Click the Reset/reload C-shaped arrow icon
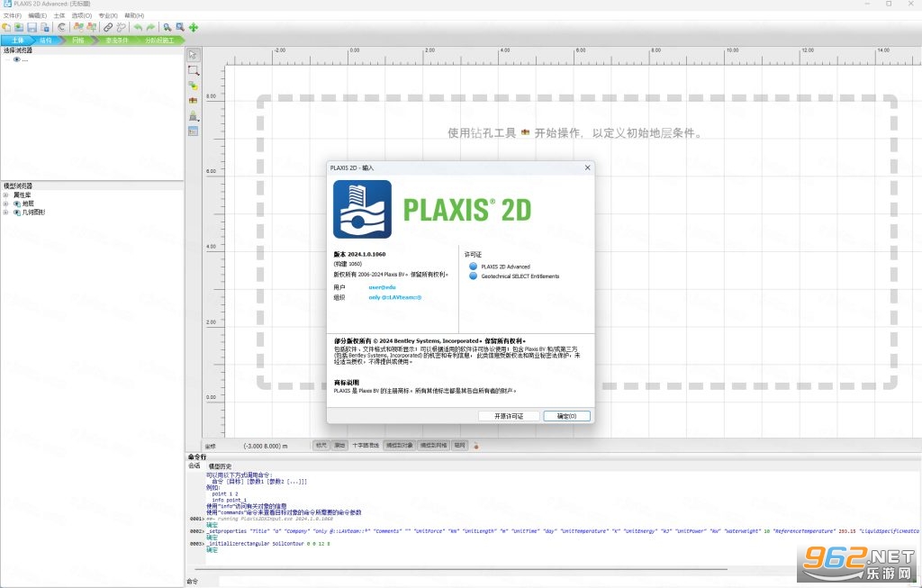Viewport: 922px width, 588px height. tap(61, 27)
